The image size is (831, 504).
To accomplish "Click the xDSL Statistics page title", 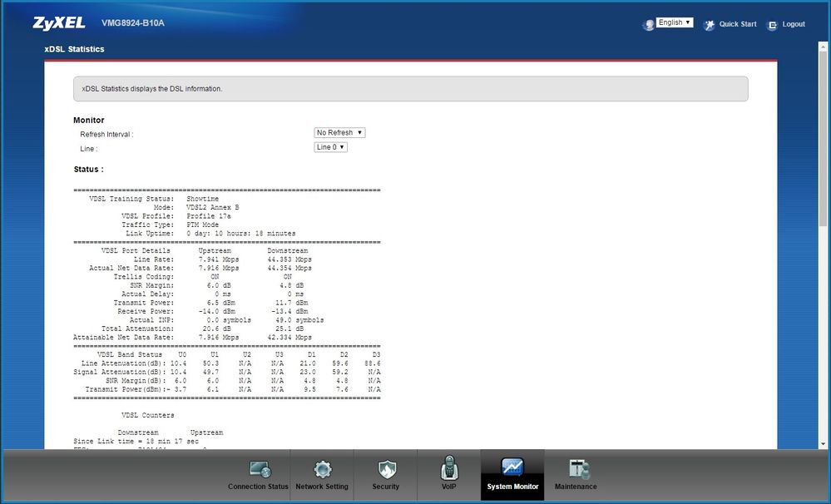I will [74, 49].
